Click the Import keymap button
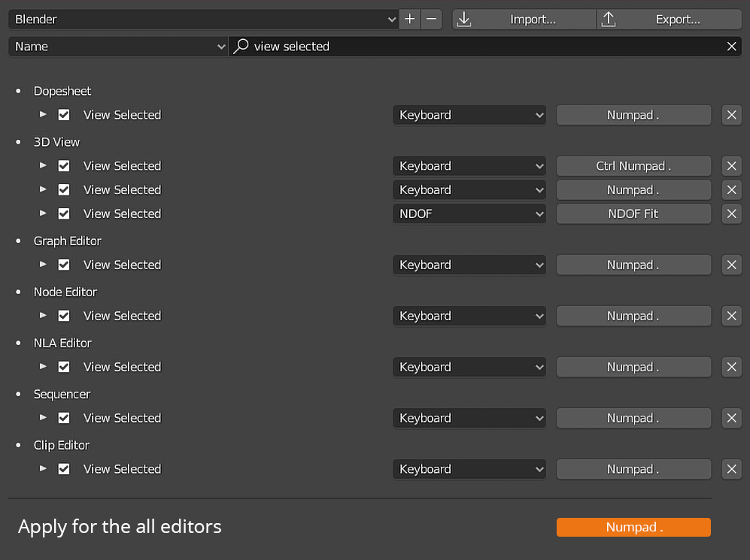Viewport: 750px width, 560px height. 524,19
